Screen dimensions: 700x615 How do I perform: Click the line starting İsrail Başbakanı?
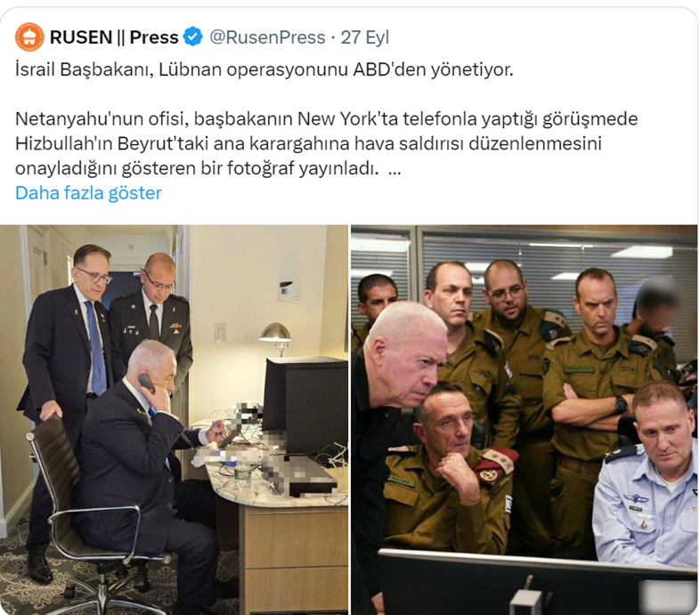[265, 69]
